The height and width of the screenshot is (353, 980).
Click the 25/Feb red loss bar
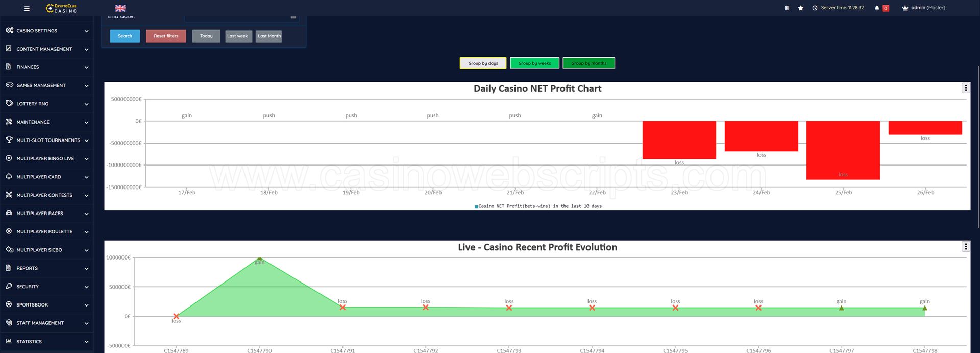pyautogui.click(x=843, y=150)
